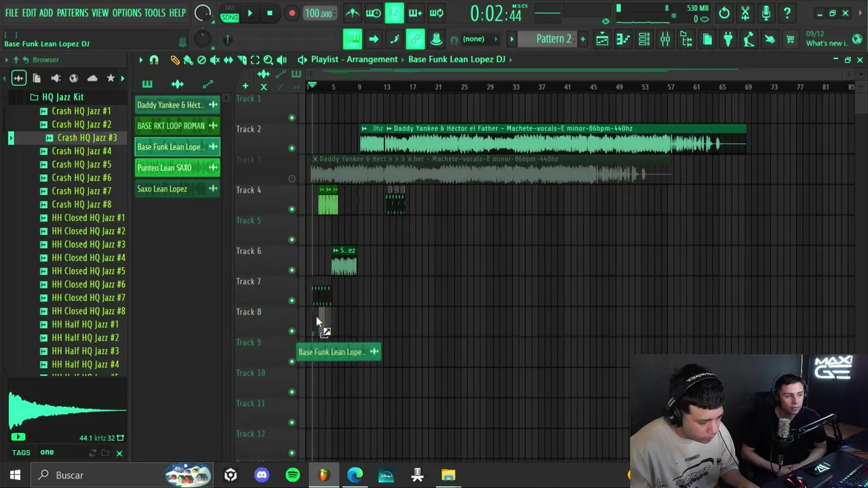Select Daddy Yankee & Héct clip in picker

[177, 105]
